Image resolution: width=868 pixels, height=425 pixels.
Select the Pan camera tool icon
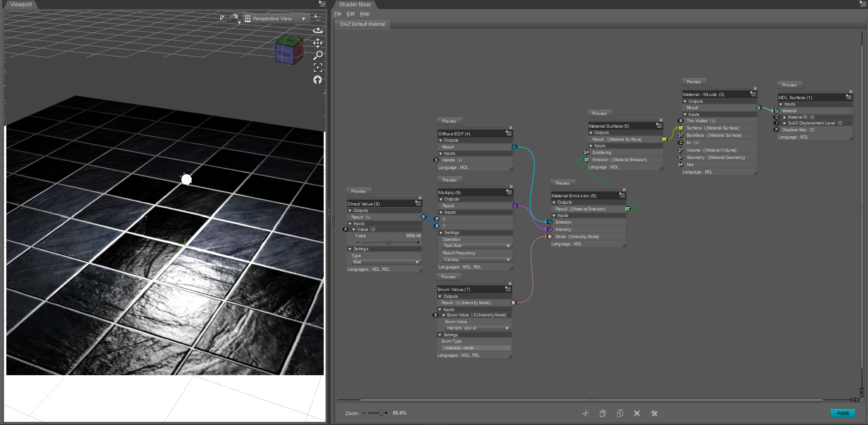[318, 43]
